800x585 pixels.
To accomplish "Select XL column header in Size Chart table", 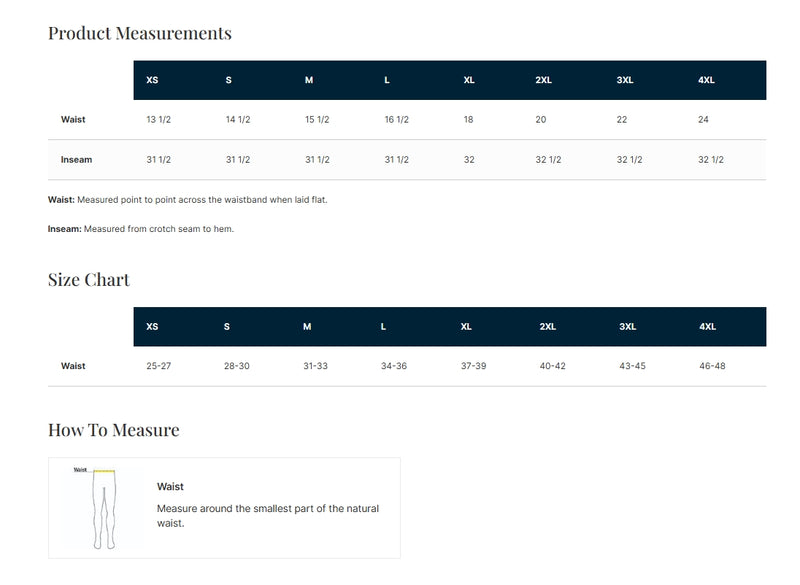I will [x=466, y=327].
